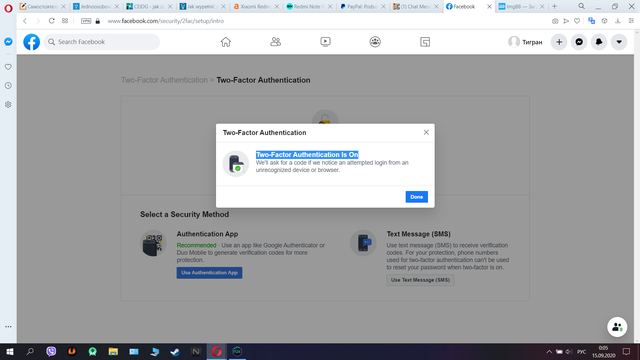Open the Speed Dial grid icon
Screen dimensions: 640x360
pyautogui.click(x=65, y=21)
